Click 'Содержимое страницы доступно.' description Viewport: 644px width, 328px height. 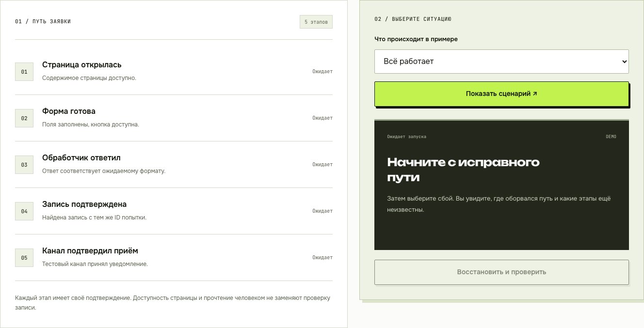coord(89,78)
